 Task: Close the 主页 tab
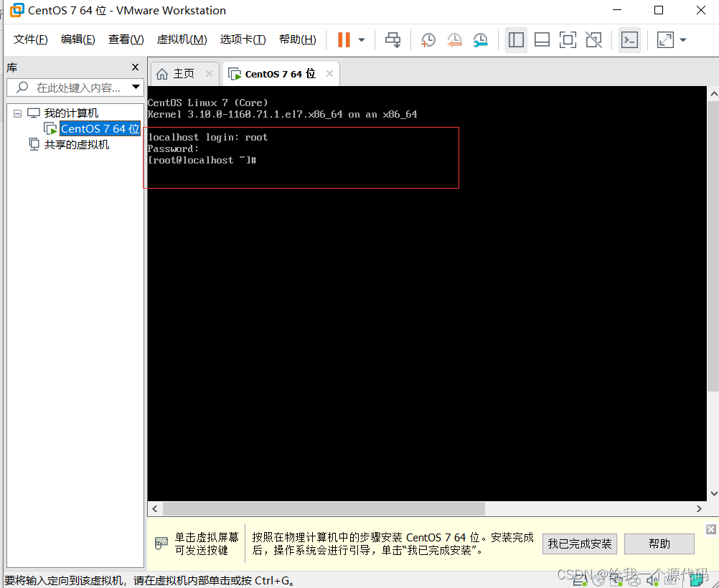(x=209, y=73)
